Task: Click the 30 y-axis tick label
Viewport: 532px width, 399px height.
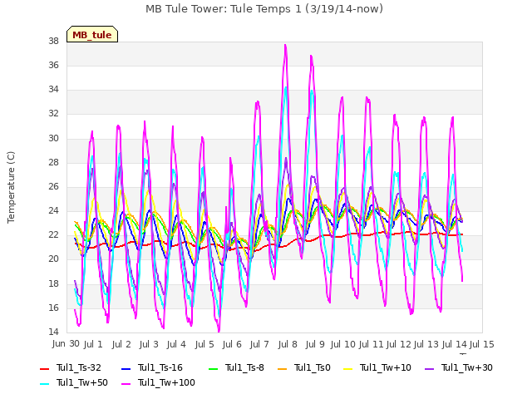Action: pyautogui.click(x=53, y=139)
